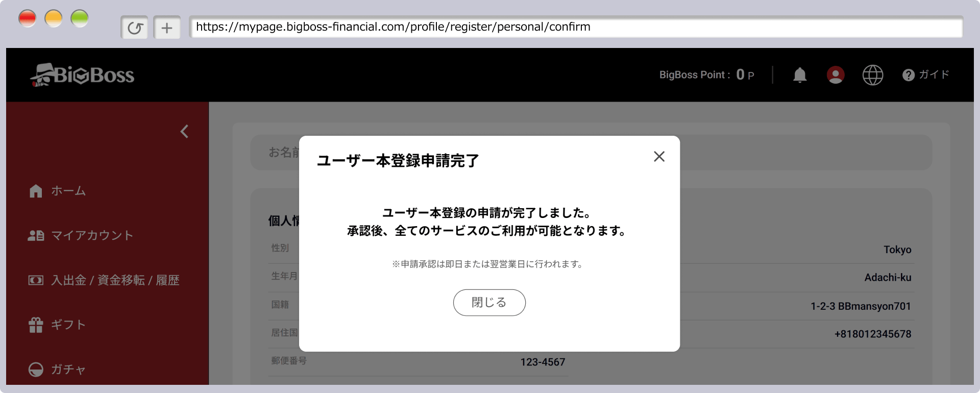Go to ホーム in sidebar
The image size is (980, 393).
click(x=68, y=191)
